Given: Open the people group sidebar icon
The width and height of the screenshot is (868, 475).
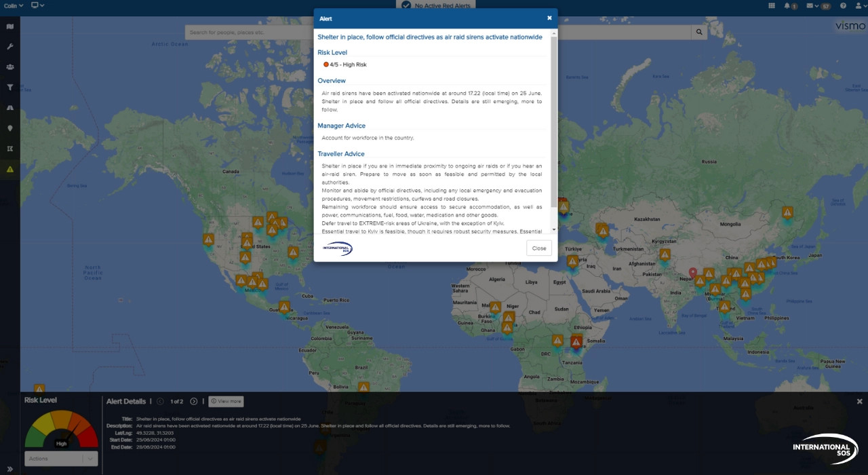Looking at the screenshot, I should 9,67.
